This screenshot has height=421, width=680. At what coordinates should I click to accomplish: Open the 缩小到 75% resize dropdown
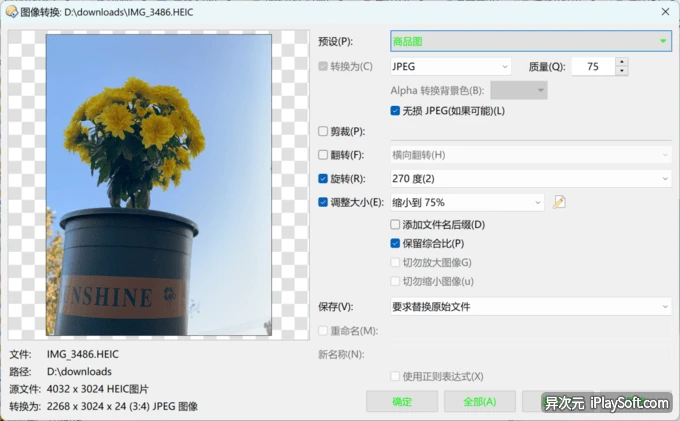click(466, 203)
